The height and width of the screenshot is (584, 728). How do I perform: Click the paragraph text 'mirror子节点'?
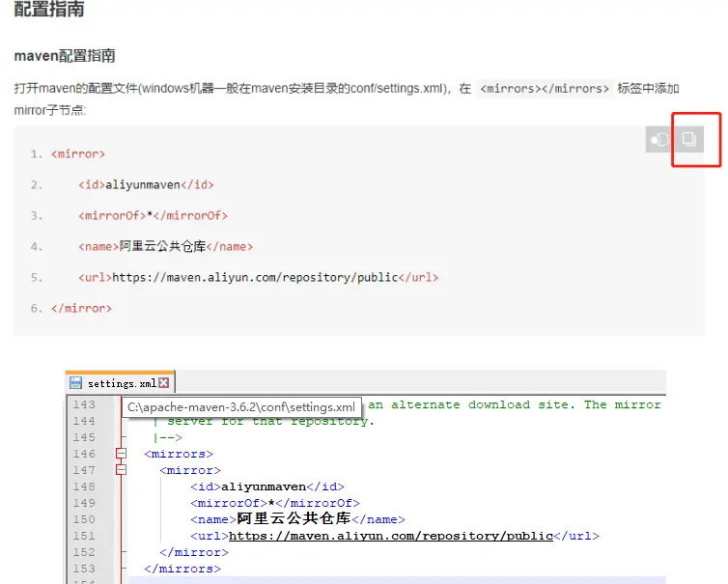[49, 110]
